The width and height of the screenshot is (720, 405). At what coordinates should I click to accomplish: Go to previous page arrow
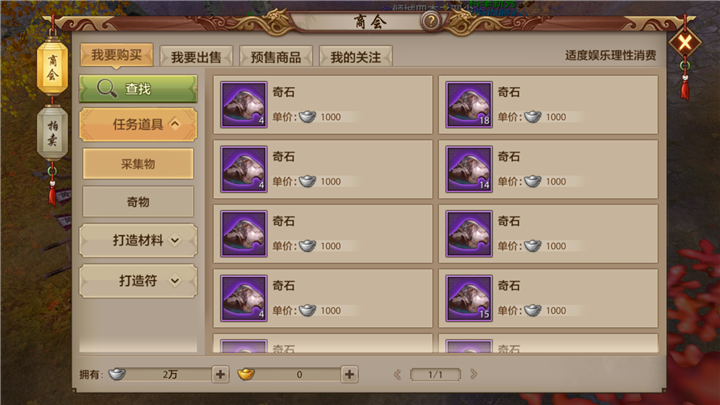[x=398, y=374]
